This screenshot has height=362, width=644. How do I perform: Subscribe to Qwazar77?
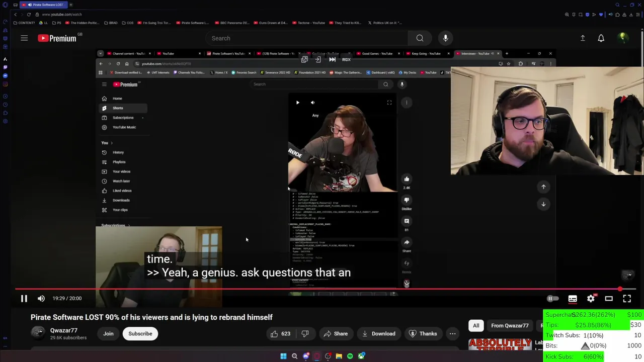[x=140, y=333]
